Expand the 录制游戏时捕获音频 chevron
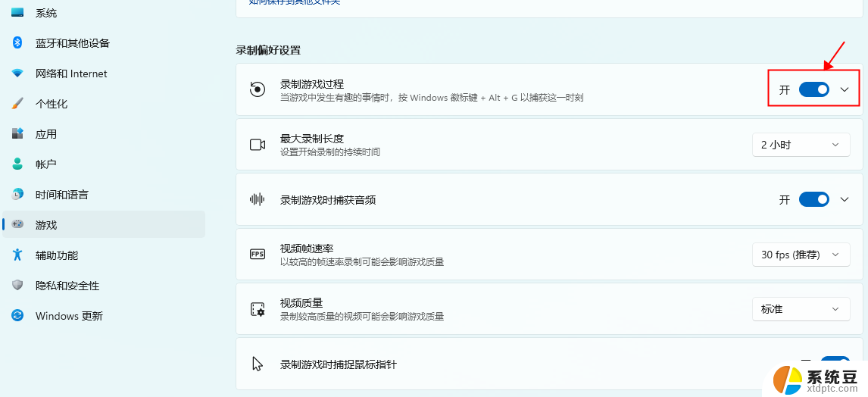868x397 pixels. [x=845, y=199]
